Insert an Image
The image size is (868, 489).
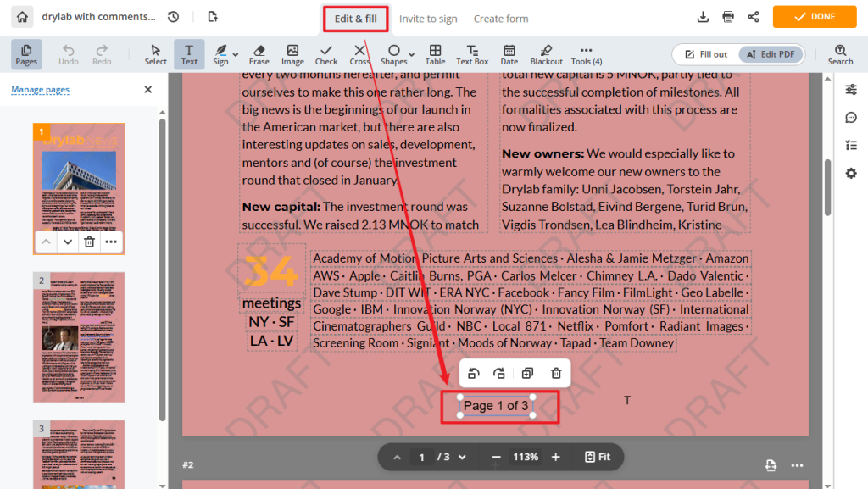point(292,54)
